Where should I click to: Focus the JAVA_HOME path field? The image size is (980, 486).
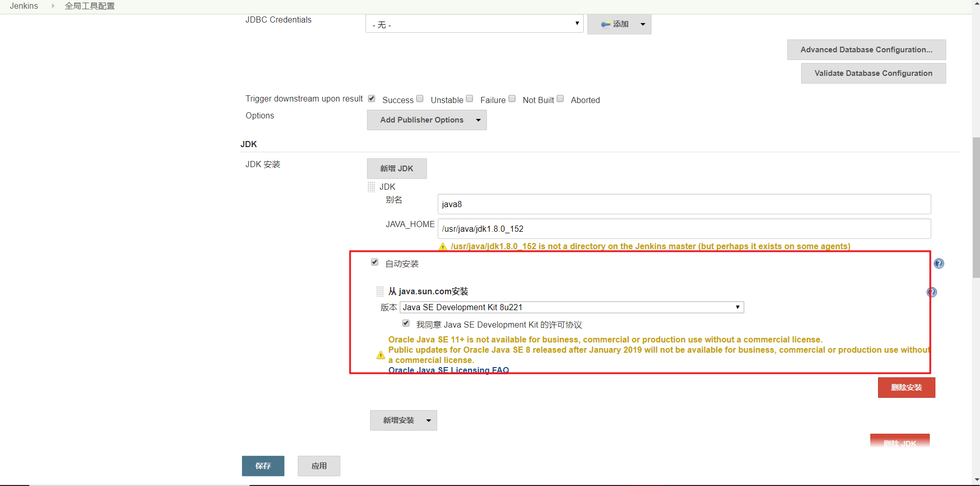tap(684, 229)
